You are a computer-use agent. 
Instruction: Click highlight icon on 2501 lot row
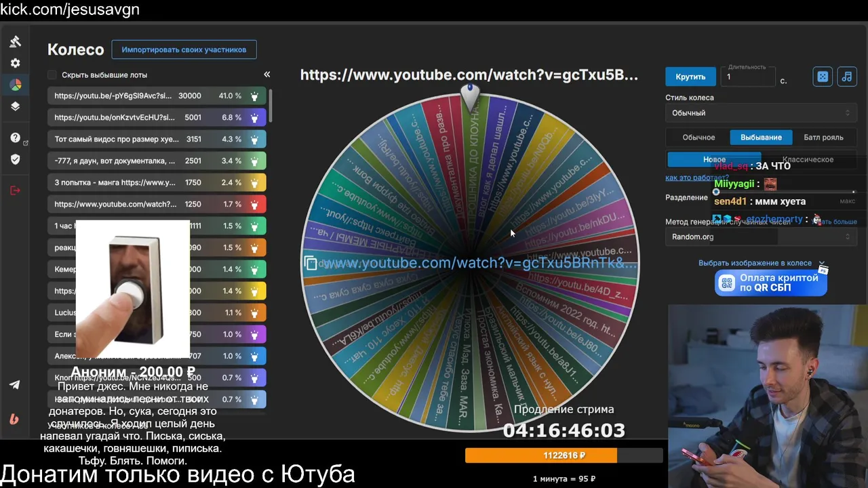254,161
